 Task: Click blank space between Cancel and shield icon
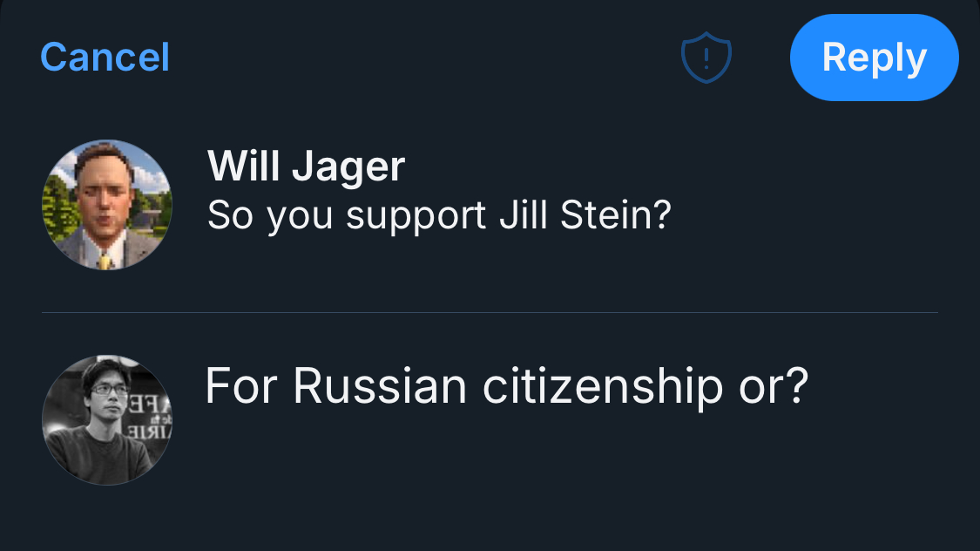click(418, 58)
